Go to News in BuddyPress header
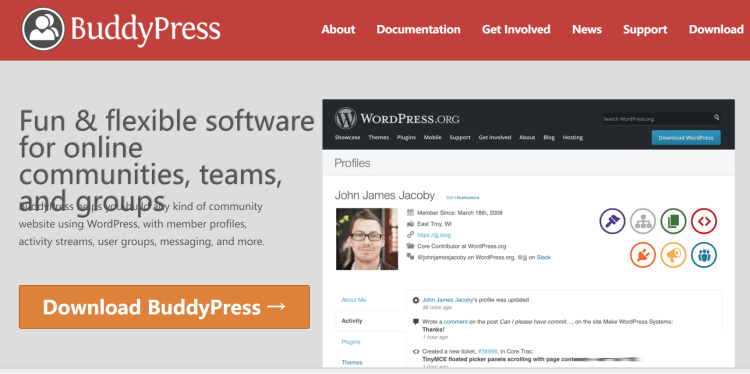This screenshot has width=750, height=374. (587, 30)
